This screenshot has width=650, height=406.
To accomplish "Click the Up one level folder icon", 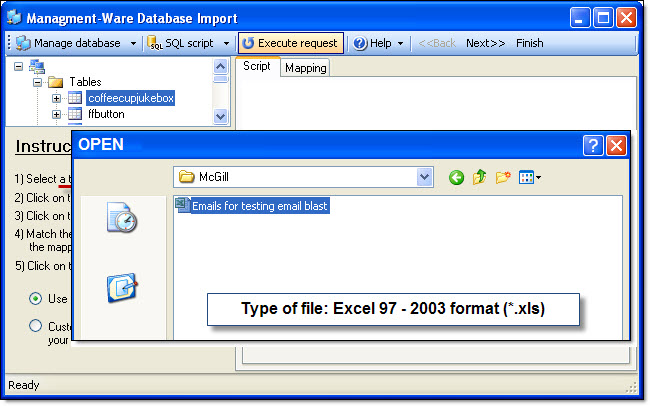I will pos(480,177).
